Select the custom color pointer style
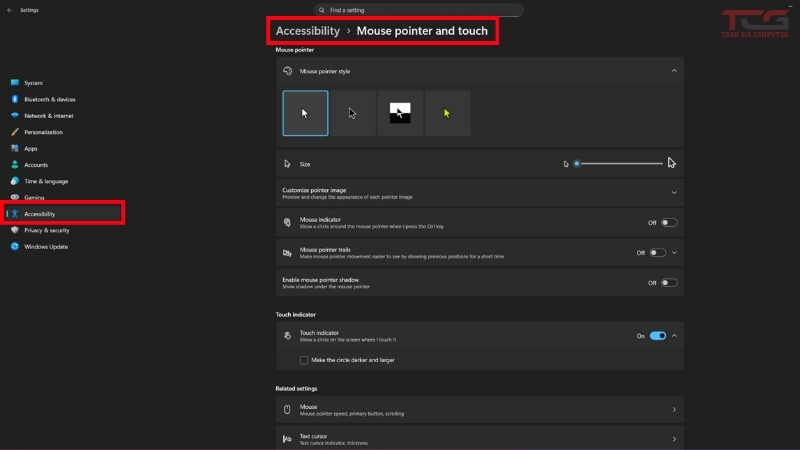Image resolution: width=800 pixels, height=450 pixels. 447,113
